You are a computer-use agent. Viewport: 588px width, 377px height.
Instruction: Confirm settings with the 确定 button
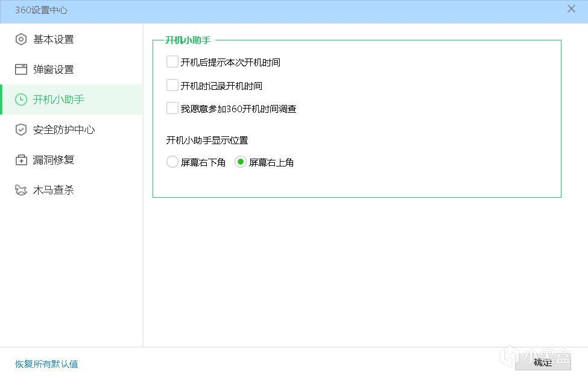[x=543, y=363]
